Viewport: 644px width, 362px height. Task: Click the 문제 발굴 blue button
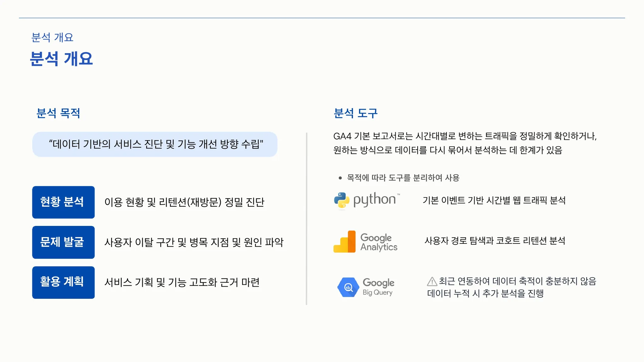[x=63, y=242]
